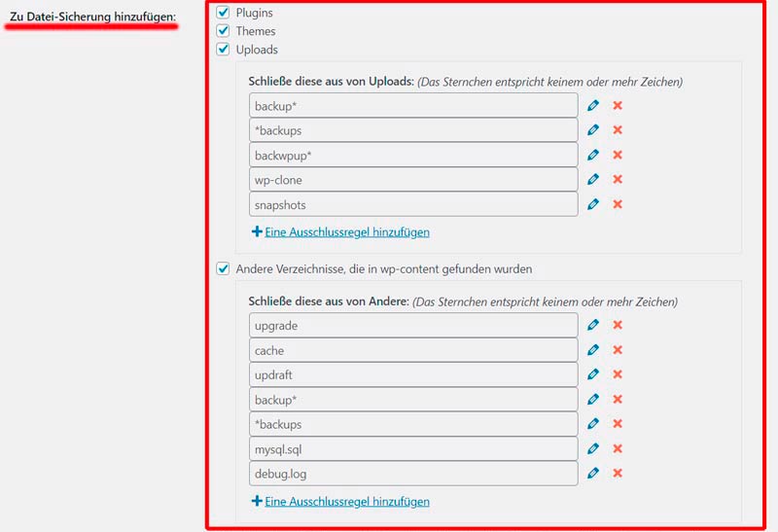Click pencil icon next to backwpup*
This screenshot has width=778, height=532.
593,155
